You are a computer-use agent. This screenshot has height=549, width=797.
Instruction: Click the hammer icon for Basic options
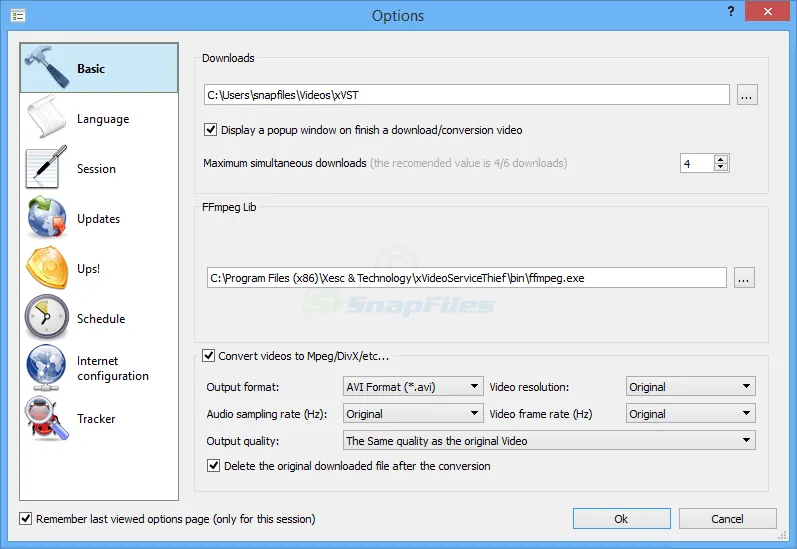pyautogui.click(x=47, y=67)
